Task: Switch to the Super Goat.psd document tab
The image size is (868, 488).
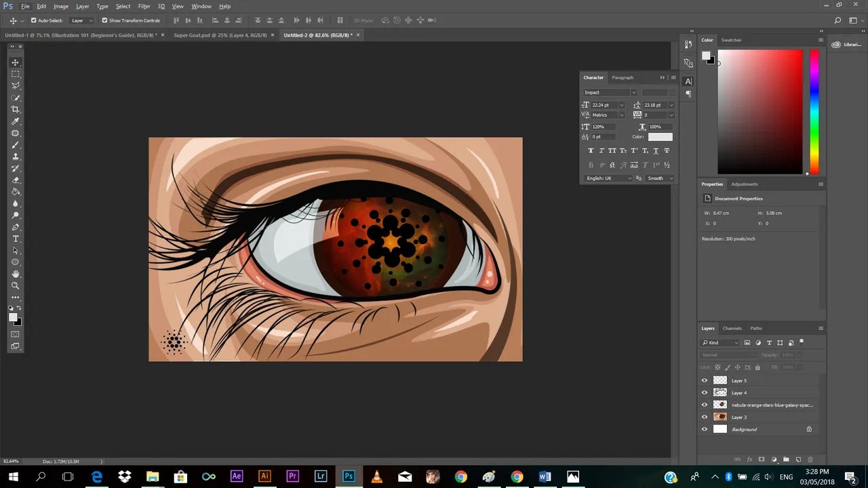Action: tap(220, 35)
